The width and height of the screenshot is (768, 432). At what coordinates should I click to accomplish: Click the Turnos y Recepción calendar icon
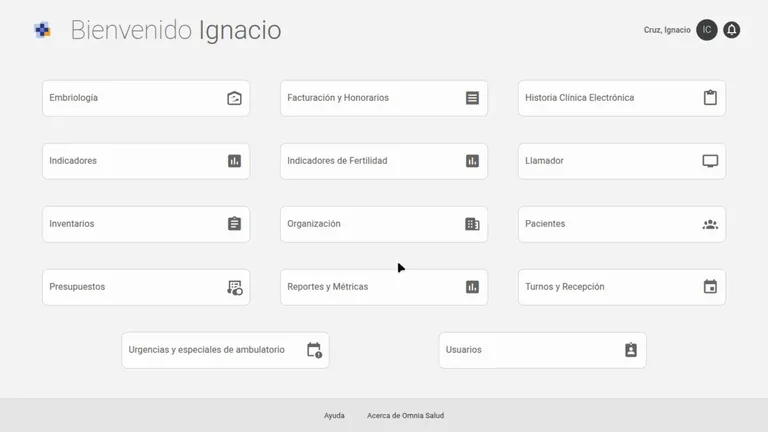click(x=710, y=286)
